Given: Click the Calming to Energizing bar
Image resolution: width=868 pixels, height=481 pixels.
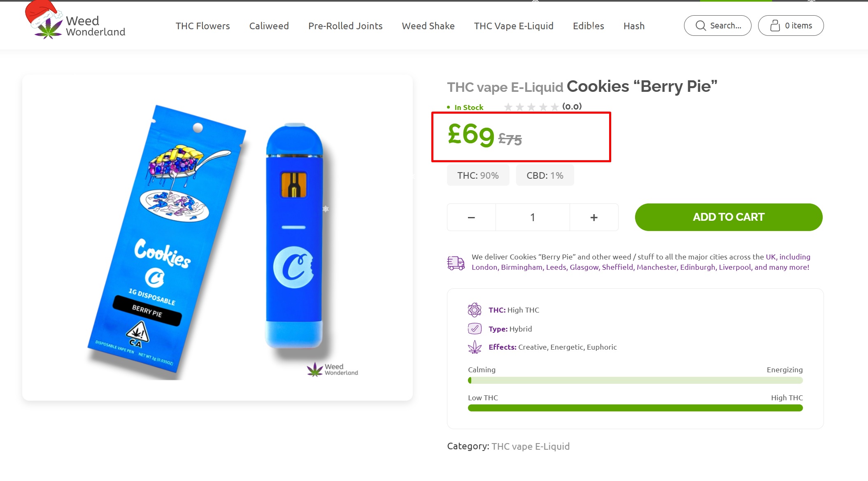Looking at the screenshot, I should click(x=635, y=380).
